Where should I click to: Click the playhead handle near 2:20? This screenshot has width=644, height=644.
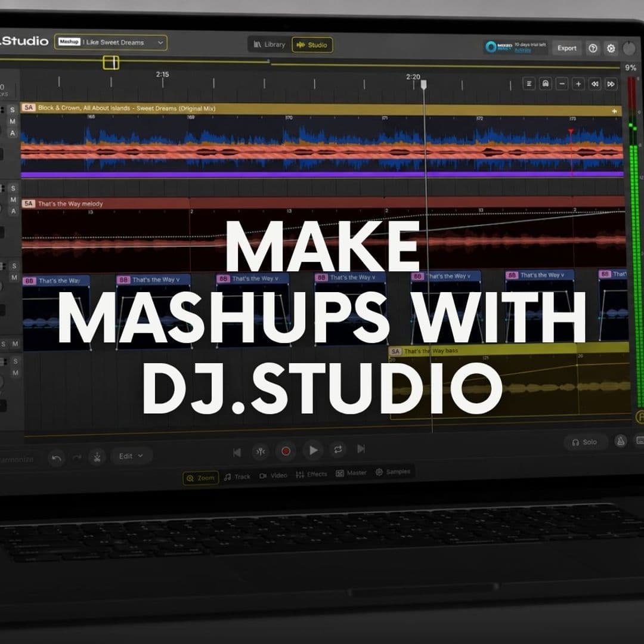point(423,85)
